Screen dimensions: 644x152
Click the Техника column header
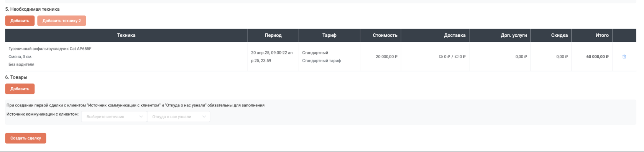[126, 35]
